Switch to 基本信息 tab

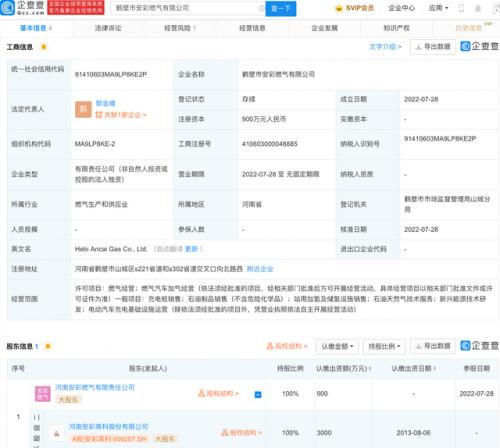point(36,28)
